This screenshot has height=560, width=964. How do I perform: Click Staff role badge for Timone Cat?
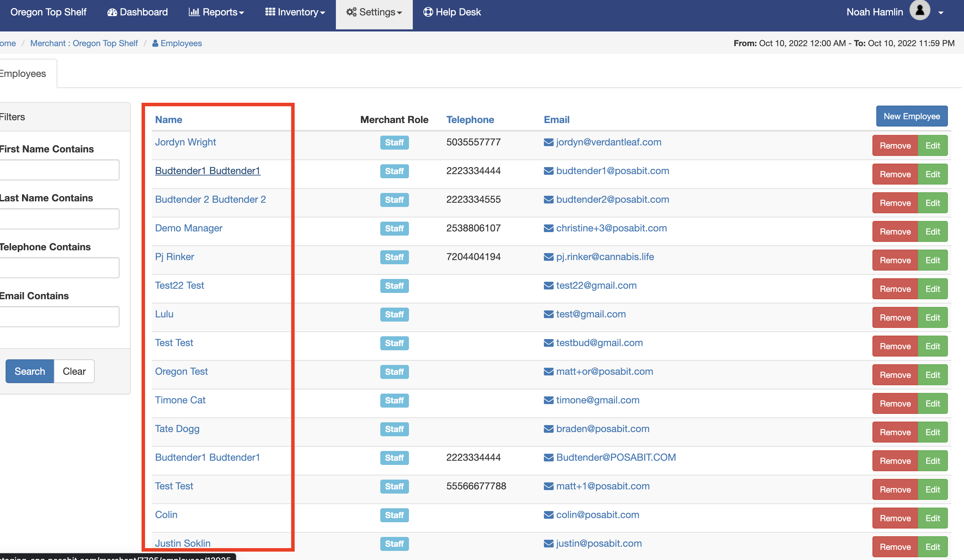pos(394,401)
